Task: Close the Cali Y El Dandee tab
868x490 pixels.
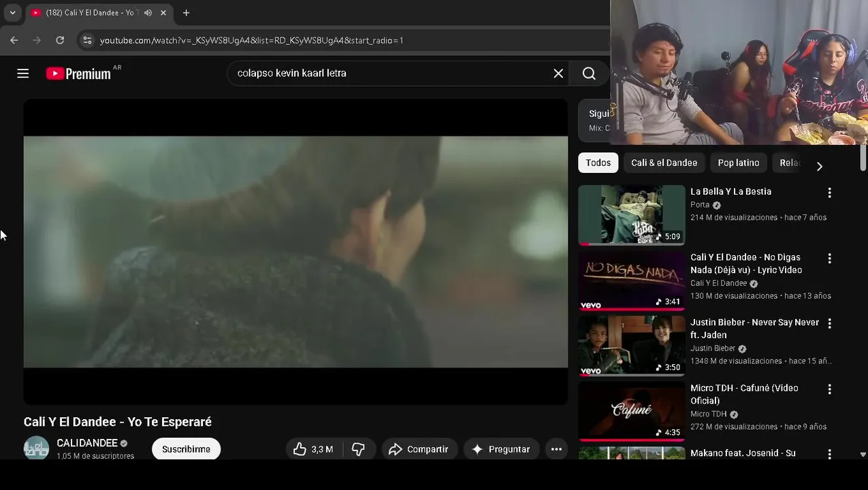Action: tap(163, 13)
